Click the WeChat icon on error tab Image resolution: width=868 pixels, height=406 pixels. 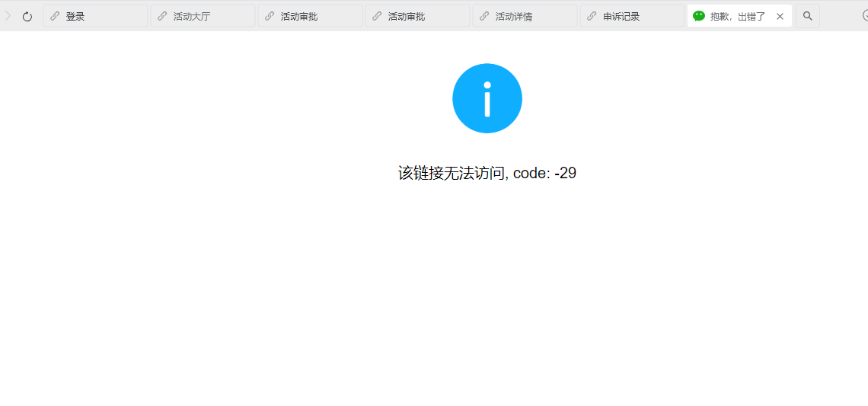tap(699, 16)
